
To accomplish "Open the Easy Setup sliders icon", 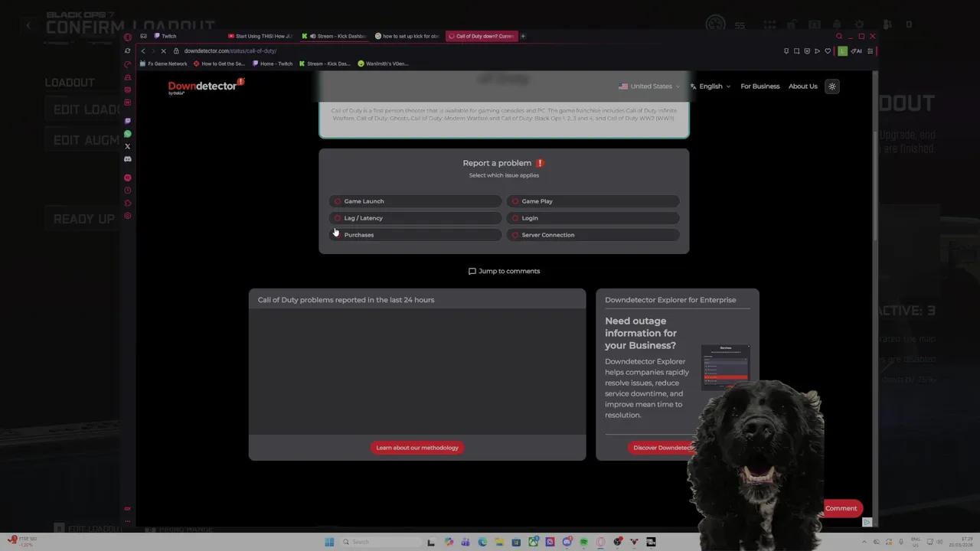I will tap(871, 51).
